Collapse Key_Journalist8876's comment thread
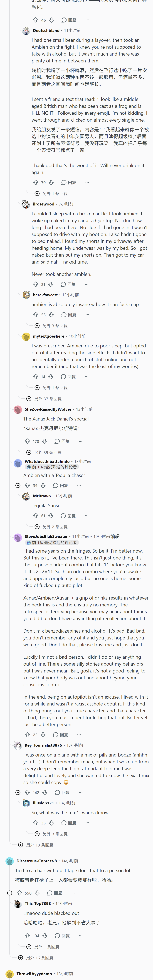This screenshot has height=980, width=153. coord(18,793)
